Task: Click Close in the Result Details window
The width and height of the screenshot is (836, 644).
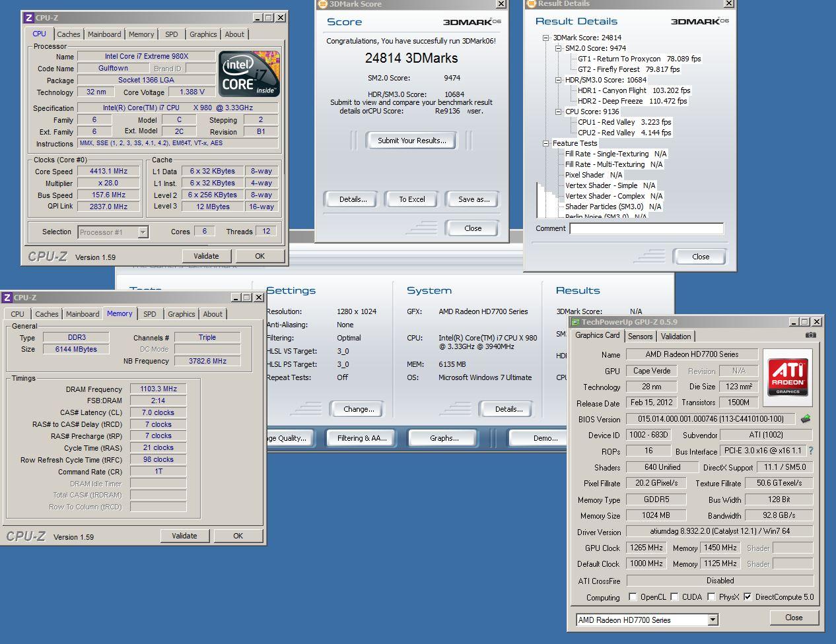Action: point(701,256)
